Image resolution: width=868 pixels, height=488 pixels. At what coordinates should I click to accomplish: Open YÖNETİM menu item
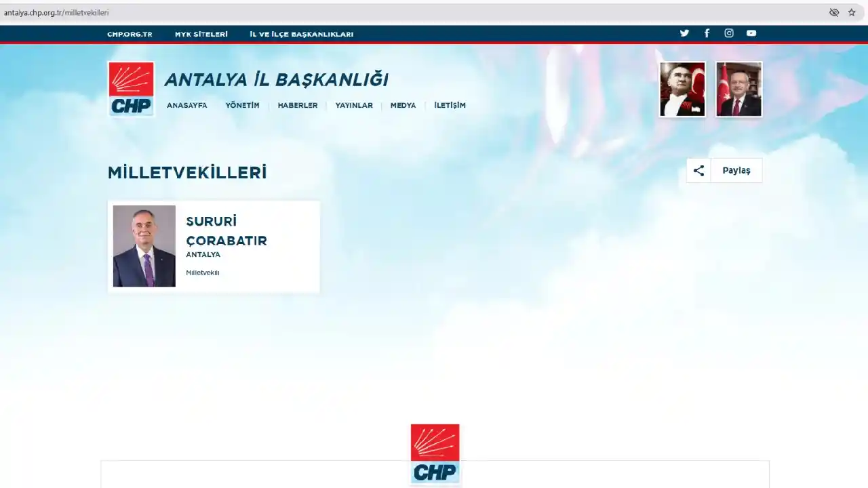coord(243,105)
